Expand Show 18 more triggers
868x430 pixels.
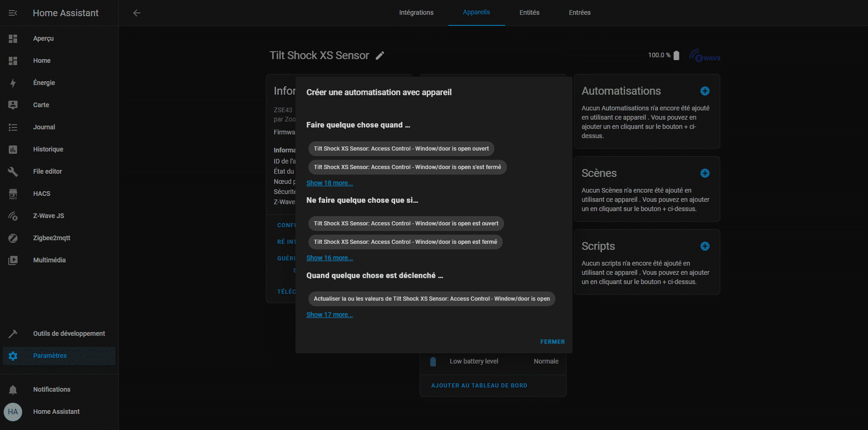[330, 183]
